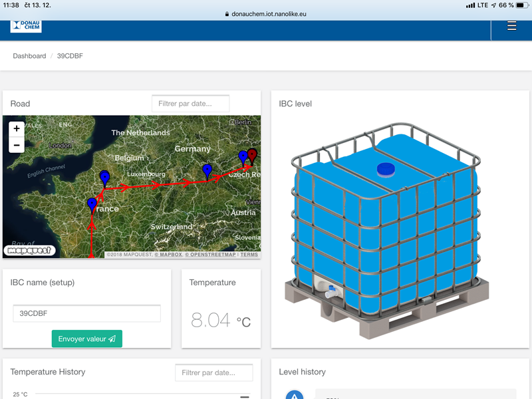Focus the Road date filter field
Viewport: 532px width, 399px height.
click(x=190, y=104)
